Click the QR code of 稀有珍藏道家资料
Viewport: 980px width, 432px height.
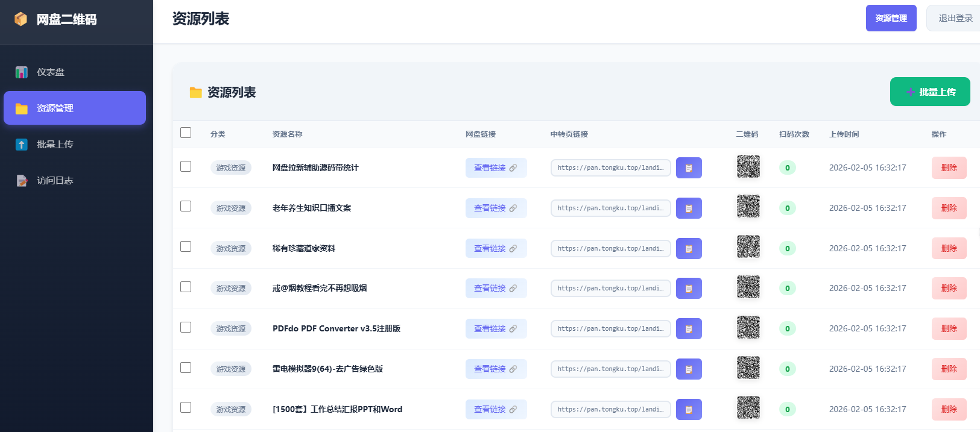(748, 247)
